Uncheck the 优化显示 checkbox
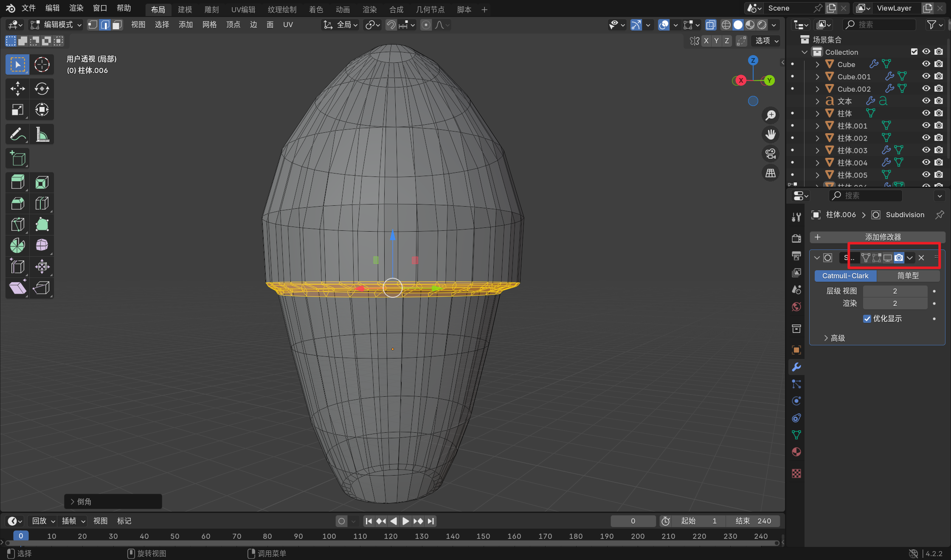Image resolution: width=951 pixels, height=560 pixels. click(867, 319)
